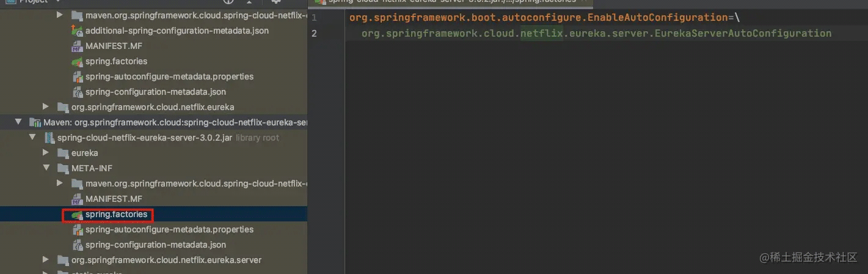The image size is (868, 274).
Task: Click the EnableAutoConfiguration key text in editor
Action: click(x=657, y=18)
